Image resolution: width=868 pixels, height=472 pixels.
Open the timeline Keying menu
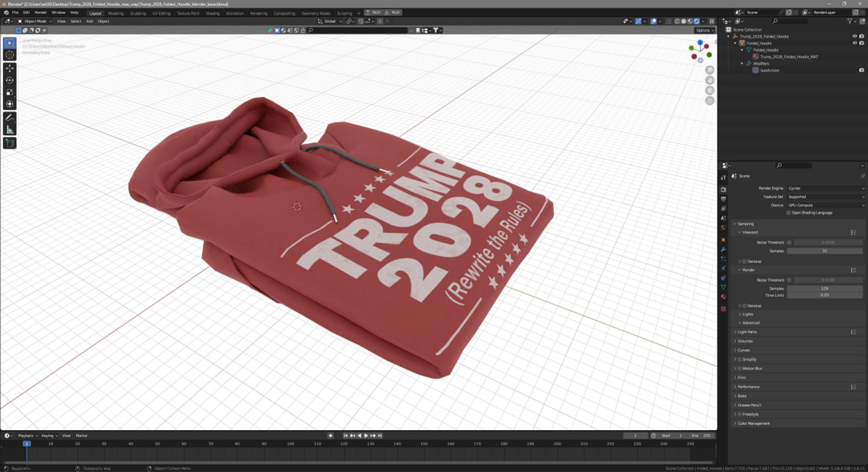click(x=49, y=435)
